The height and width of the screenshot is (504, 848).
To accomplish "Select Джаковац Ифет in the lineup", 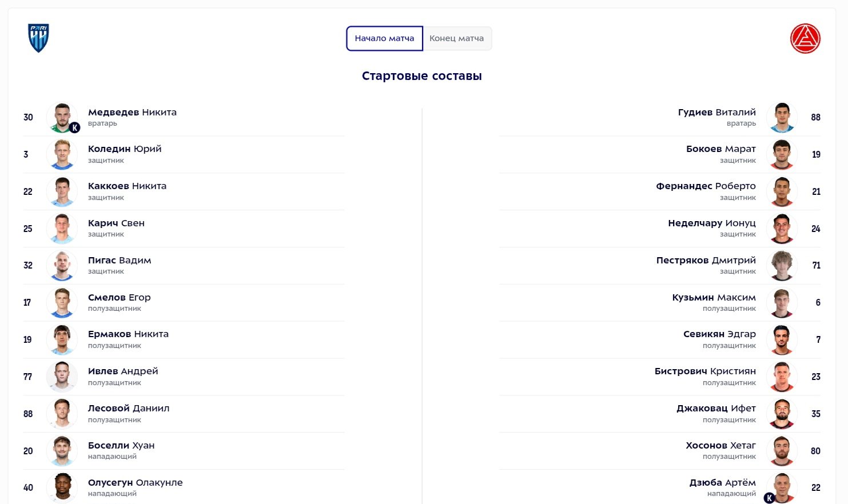I will tap(716, 409).
